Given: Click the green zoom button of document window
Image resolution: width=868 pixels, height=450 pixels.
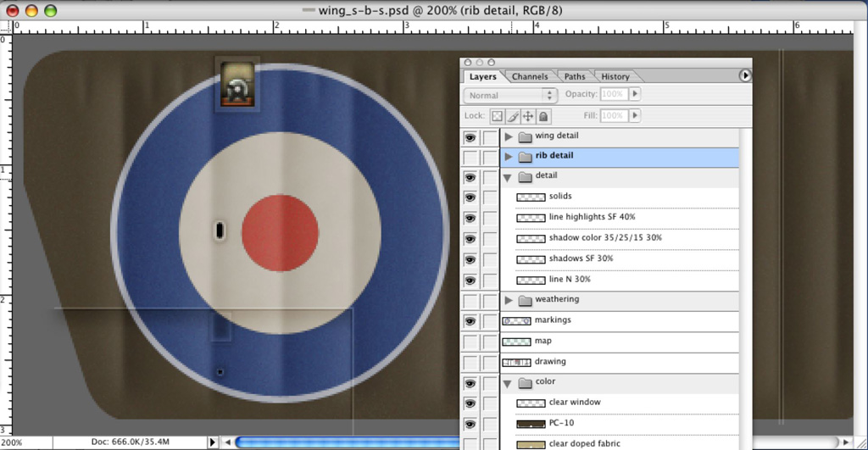Looking at the screenshot, I should 50,10.
